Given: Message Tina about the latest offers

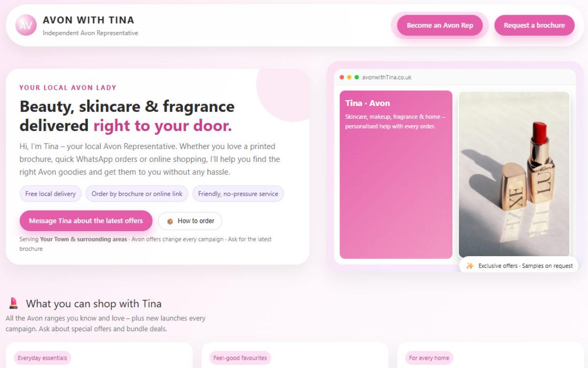Looking at the screenshot, I should (86, 221).
